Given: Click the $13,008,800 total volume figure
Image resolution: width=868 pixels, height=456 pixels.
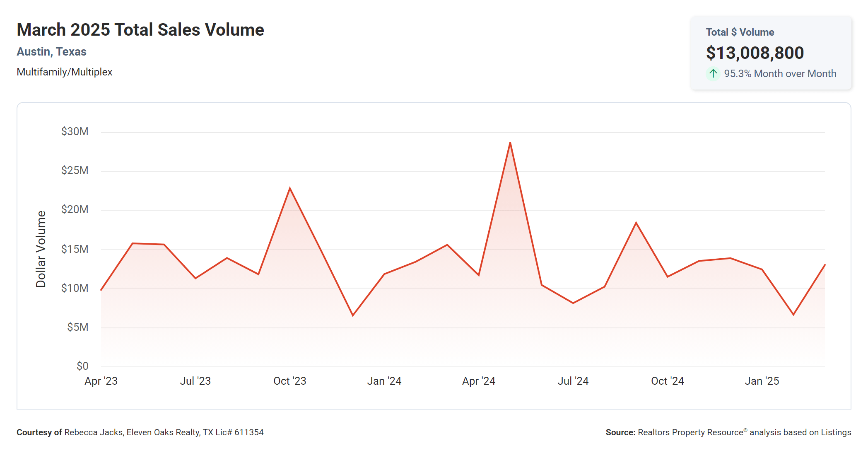Looking at the screenshot, I should (x=755, y=53).
